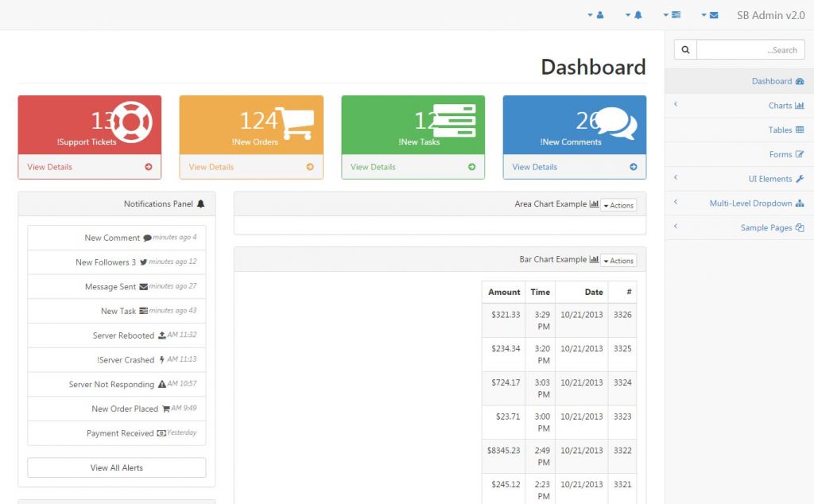Click the bar chart icon beside Charts

(x=800, y=106)
